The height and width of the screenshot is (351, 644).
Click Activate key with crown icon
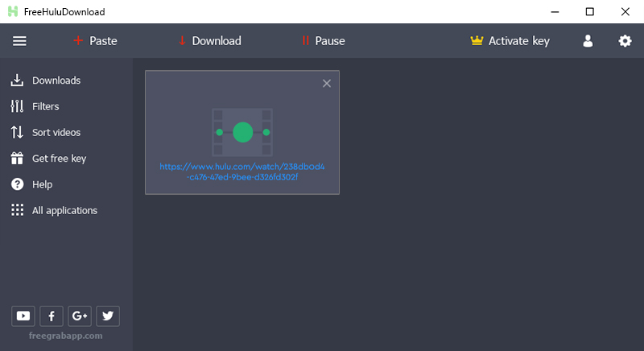tap(510, 41)
